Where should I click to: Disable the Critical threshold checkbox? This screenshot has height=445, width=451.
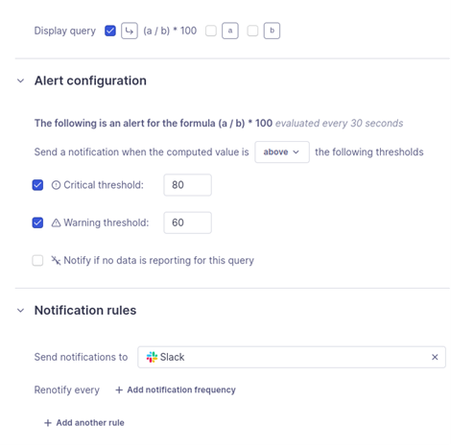coord(38,185)
